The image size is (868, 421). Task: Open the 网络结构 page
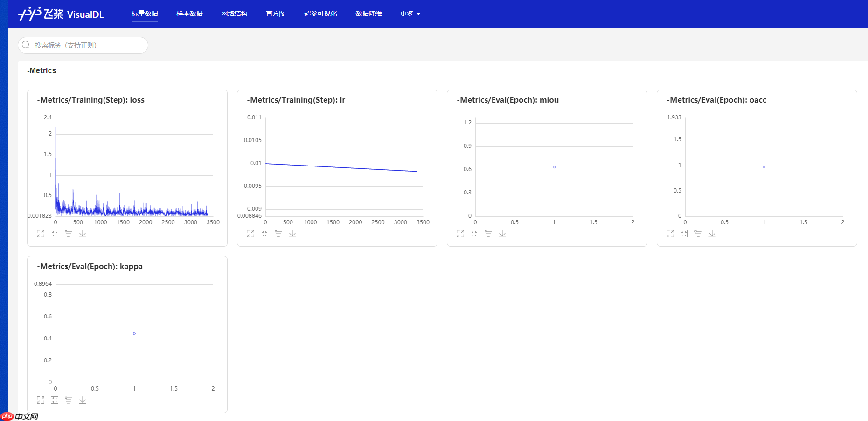[x=234, y=14]
